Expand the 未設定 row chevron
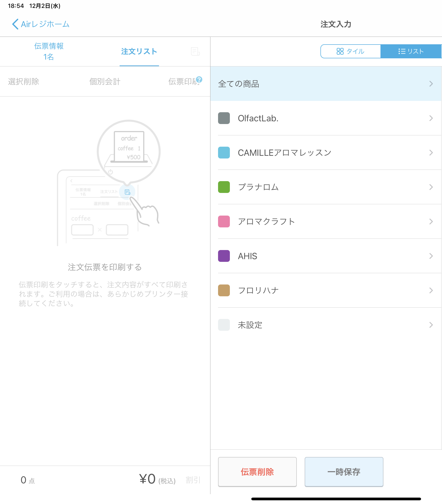This screenshot has height=504, width=442. pos(431,325)
